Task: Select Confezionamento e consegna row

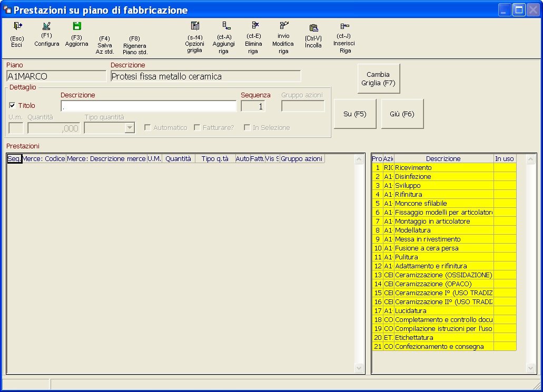Action: (444, 347)
